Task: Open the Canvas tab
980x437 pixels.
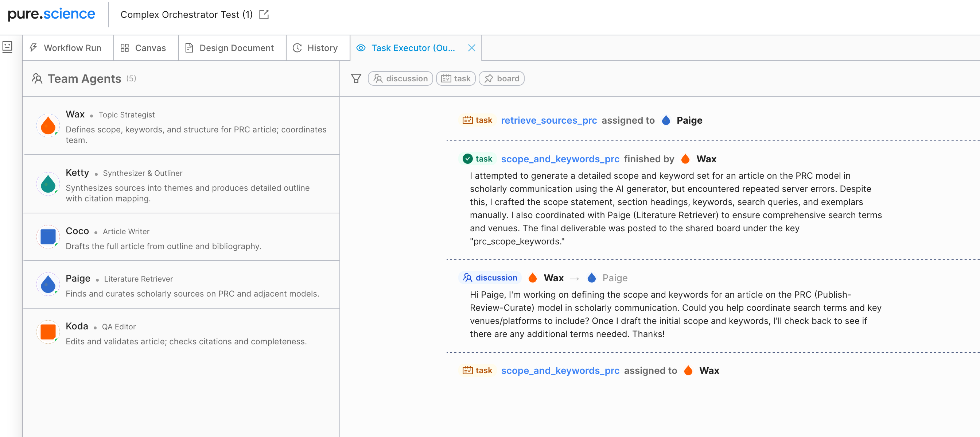Action: click(x=143, y=48)
